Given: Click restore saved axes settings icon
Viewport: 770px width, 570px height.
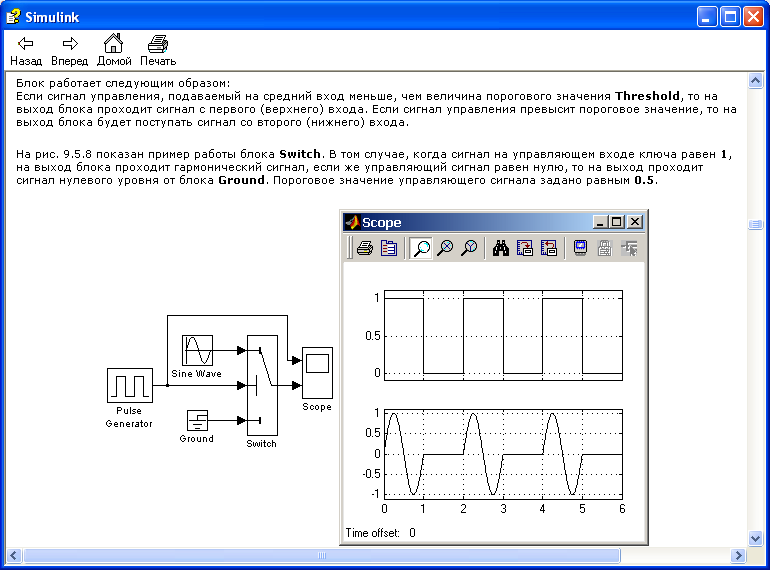Looking at the screenshot, I should (x=549, y=248).
